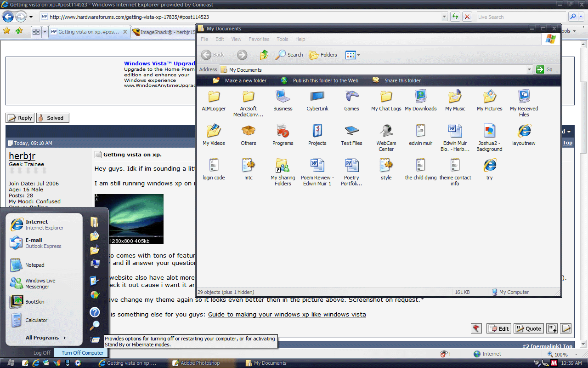Click the Run icon in Start menu
The image size is (588, 368).
tap(95, 340)
